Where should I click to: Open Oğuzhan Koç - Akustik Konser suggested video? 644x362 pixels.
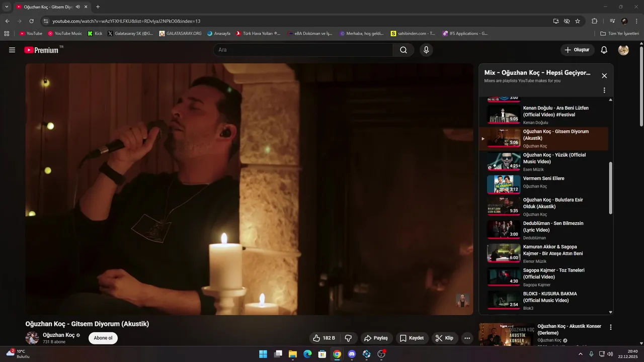click(569, 329)
